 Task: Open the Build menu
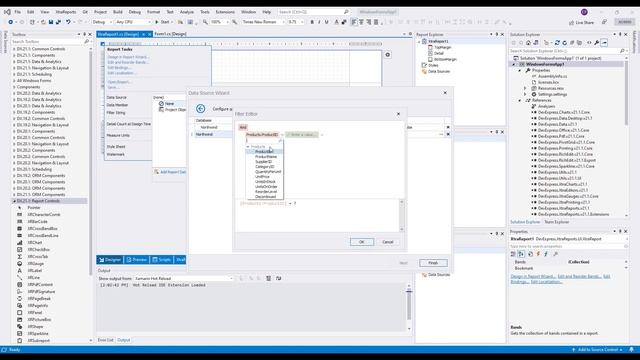coord(118,12)
